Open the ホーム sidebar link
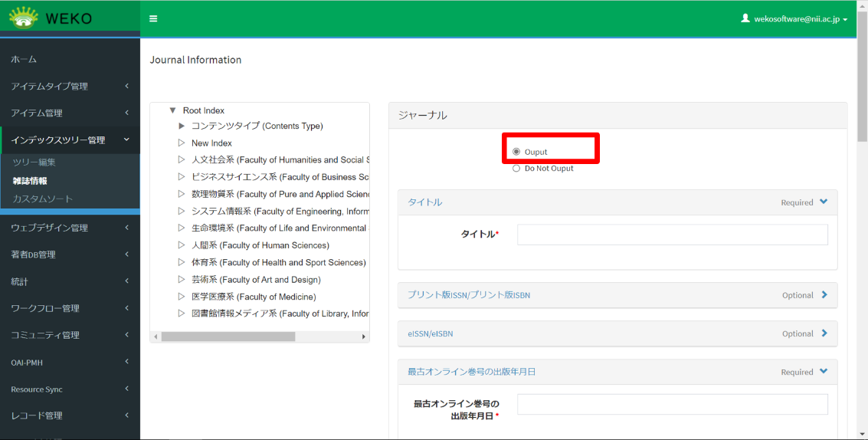This screenshot has height=440, width=868. pos(24,59)
